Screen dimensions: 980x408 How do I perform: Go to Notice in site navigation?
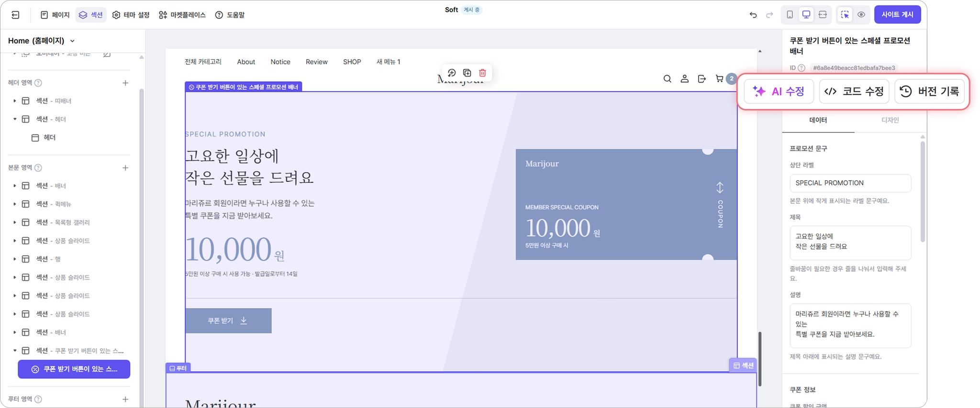tap(280, 62)
